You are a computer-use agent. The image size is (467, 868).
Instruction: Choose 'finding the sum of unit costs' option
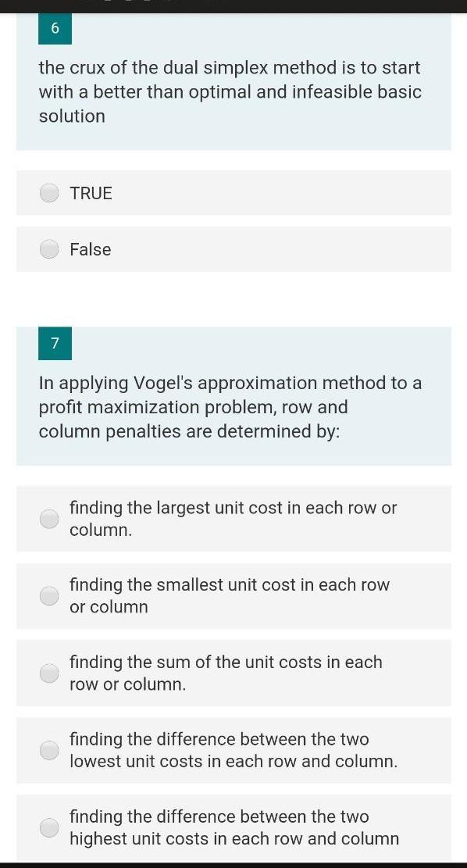pos(49,673)
